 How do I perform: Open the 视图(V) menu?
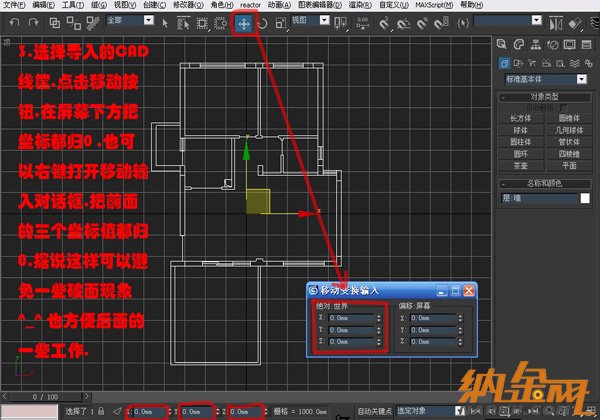pyautogui.click(x=125, y=5)
